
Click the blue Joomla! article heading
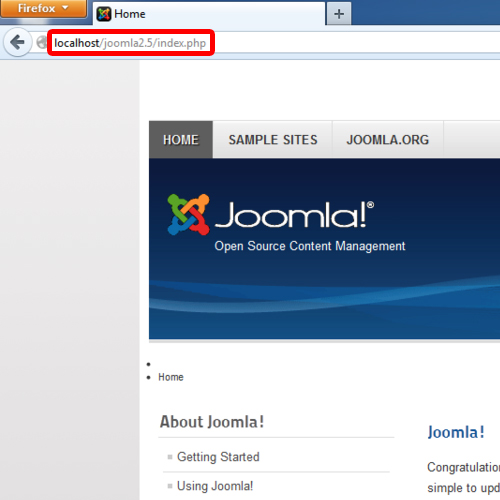pos(456,432)
